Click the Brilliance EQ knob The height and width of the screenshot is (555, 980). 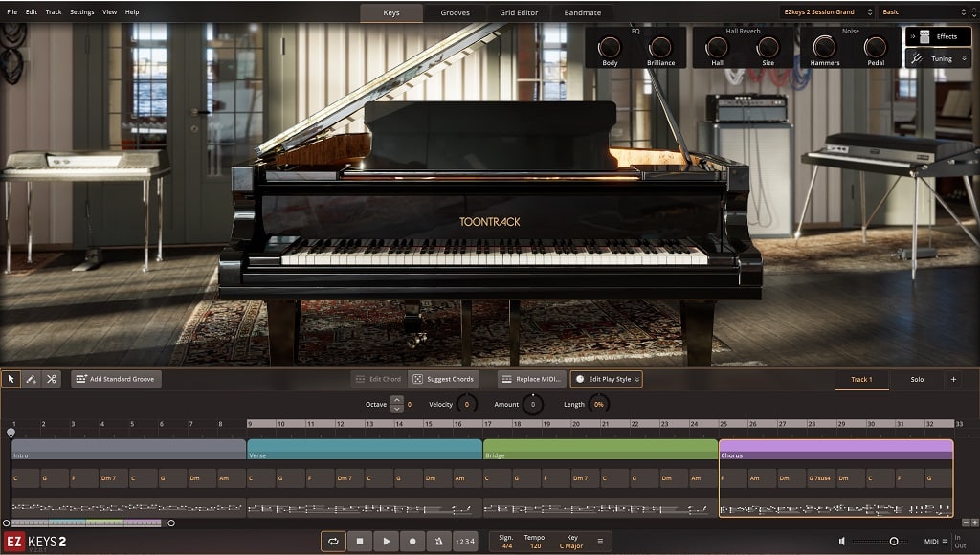pos(660,47)
